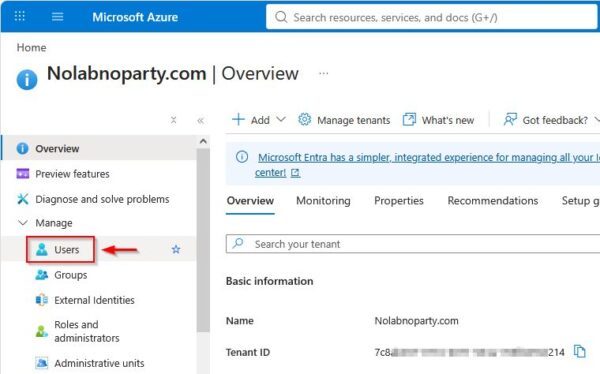The image size is (600, 374).
Task: Click the external link icon after "center!"
Action: click(295, 173)
